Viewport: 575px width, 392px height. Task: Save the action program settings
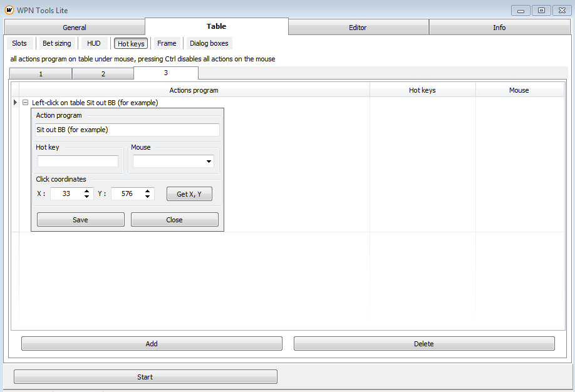coord(80,220)
